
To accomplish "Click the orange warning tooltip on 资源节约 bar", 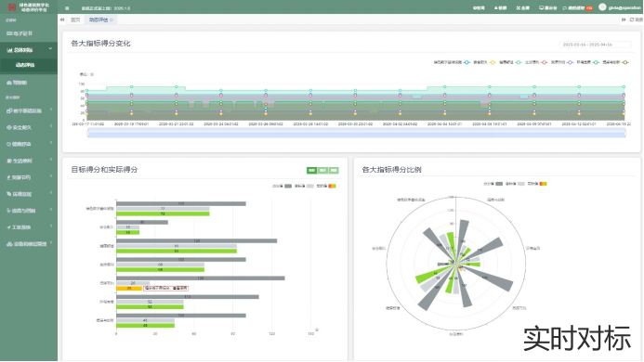I will point(166,288).
